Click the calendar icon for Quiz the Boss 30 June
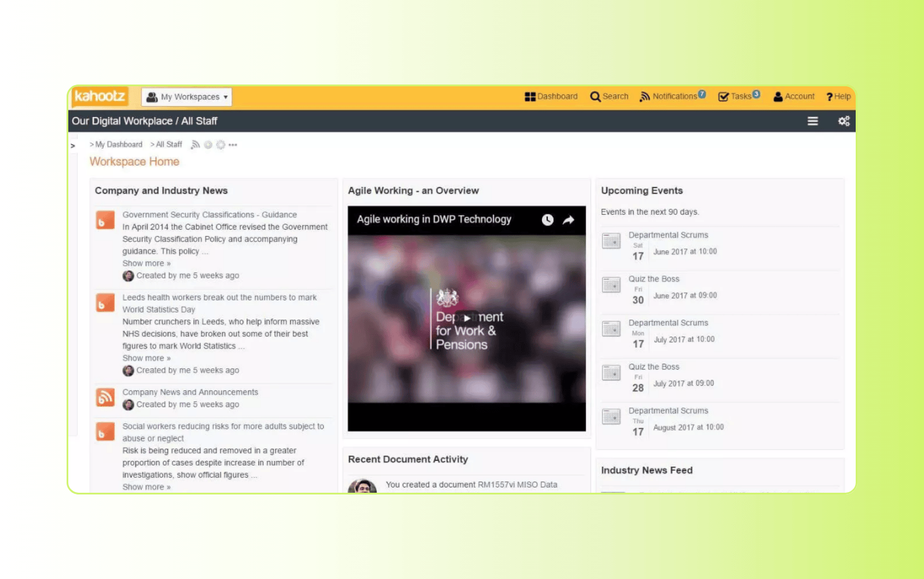The width and height of the screenshot is (924, 579). pyautogui.click(x=611, y=285)
